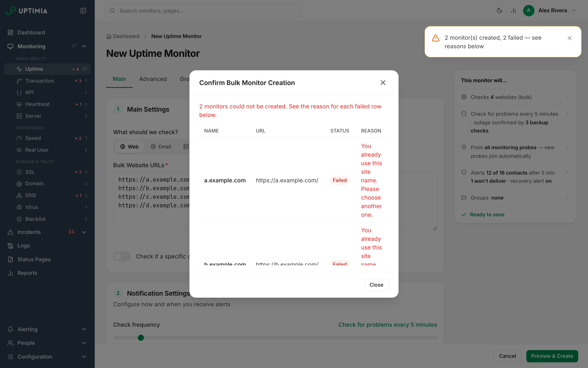
Task: Expand 'From all monitoring probes' summary row
Action: 515,152
